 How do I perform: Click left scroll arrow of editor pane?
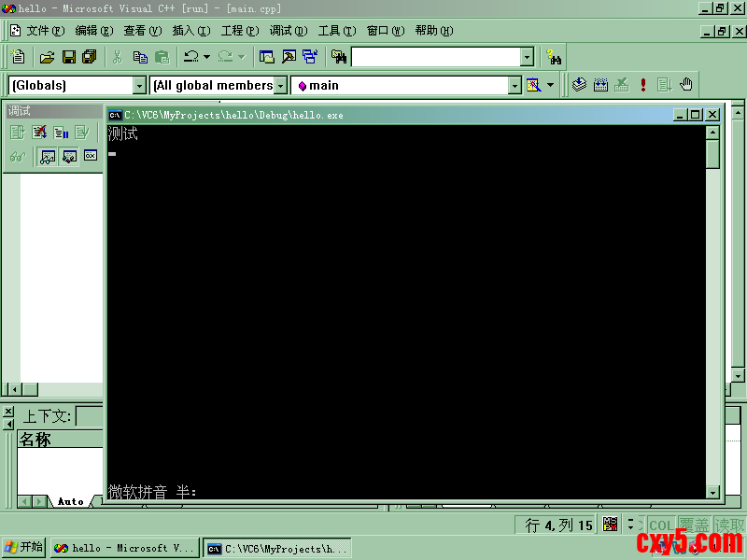(x=15, y=389)
